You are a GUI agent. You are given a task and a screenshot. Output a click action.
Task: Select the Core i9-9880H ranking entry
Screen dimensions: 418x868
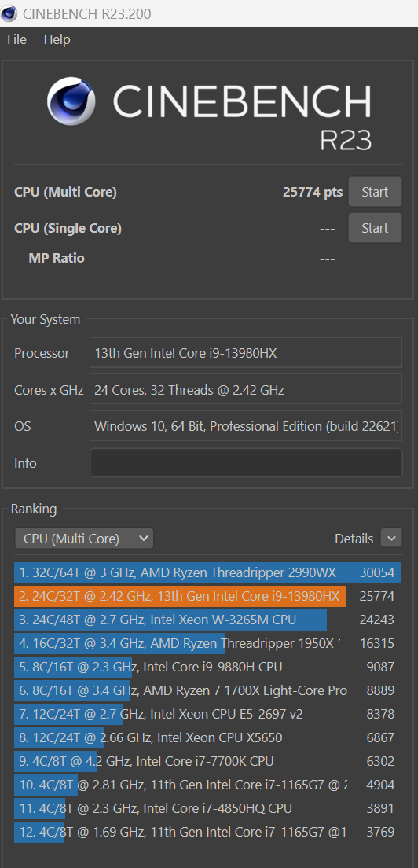pyautogui.click(x=208, y=667)
